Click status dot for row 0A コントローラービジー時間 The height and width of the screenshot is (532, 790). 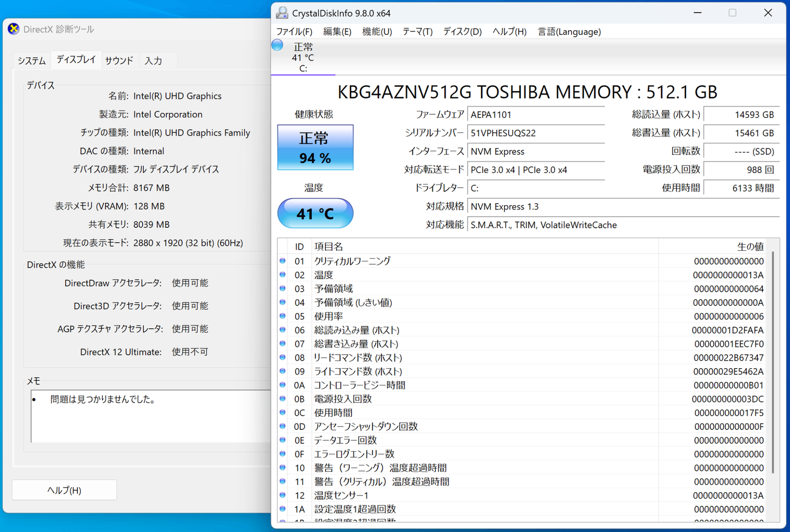(283, 385)
